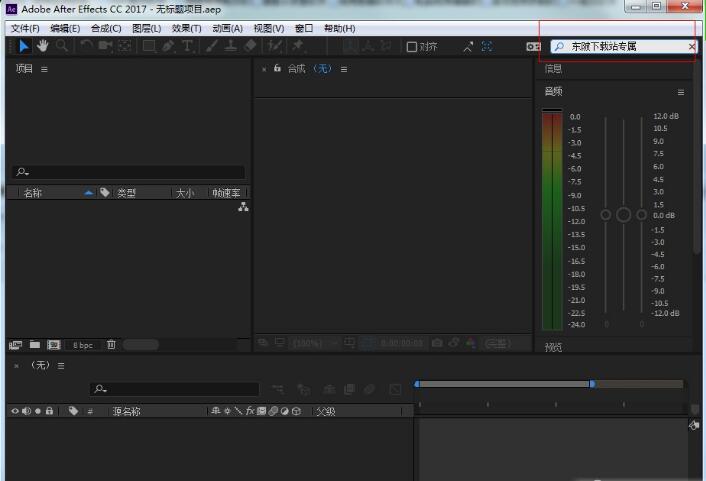Image resolution: width=706 pixels, height=481 pixels.
Task: Click the trash delete icon in project panel
Action: [111, 345]
